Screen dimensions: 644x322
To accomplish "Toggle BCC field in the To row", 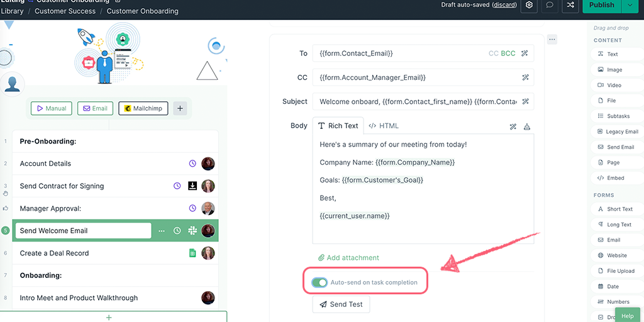I will 508,53.
